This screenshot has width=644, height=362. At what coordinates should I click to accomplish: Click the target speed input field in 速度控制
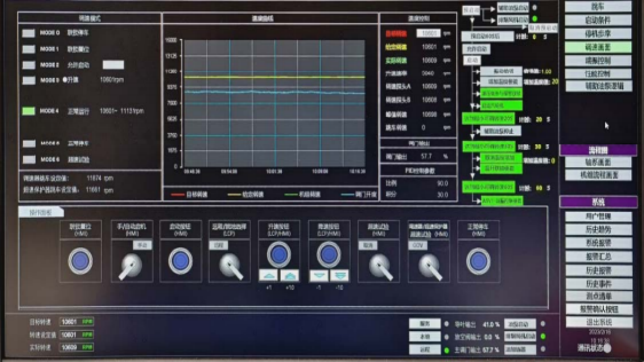[x=428, y=33]
